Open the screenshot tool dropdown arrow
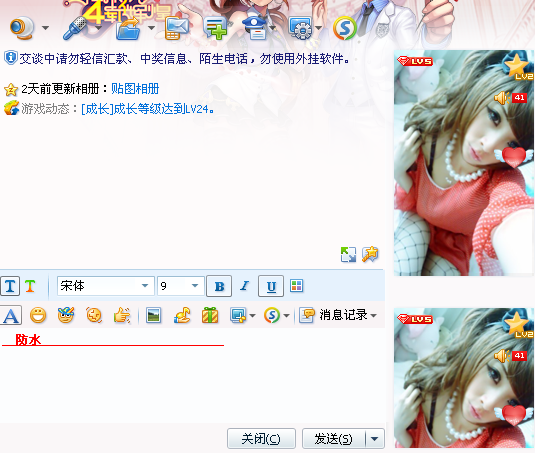 coord(253,316)
